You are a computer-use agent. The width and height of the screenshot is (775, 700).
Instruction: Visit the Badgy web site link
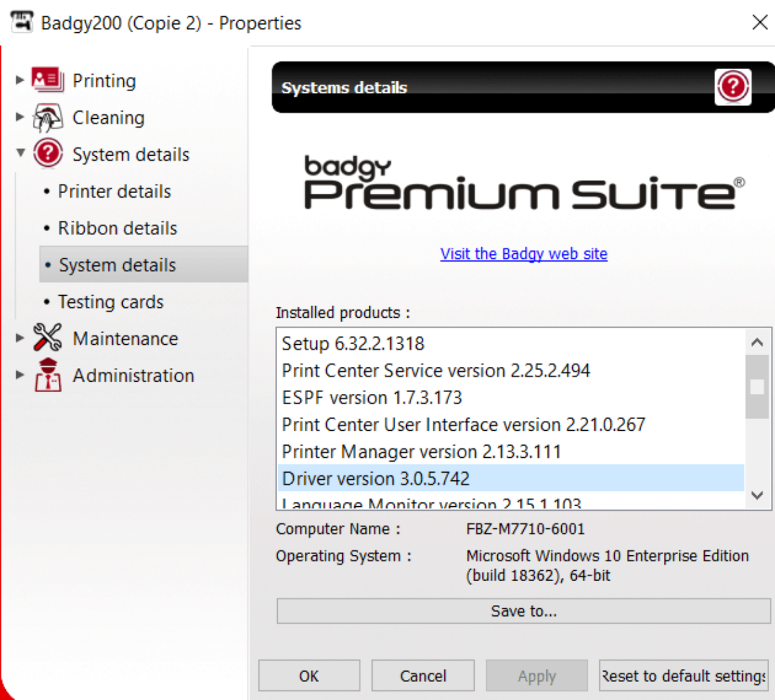click(x=523, y=254)
